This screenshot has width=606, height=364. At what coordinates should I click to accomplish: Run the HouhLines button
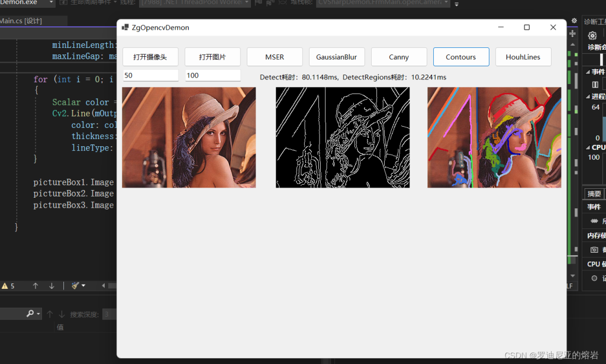point(523,57)
